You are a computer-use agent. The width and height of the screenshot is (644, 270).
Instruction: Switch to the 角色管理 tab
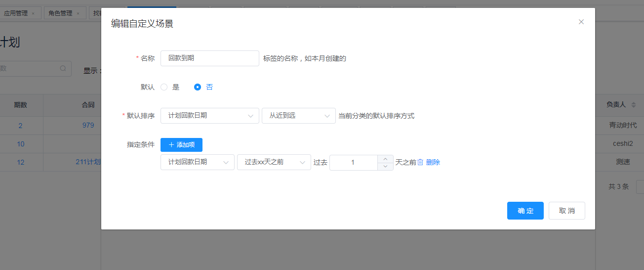[60, 13]
